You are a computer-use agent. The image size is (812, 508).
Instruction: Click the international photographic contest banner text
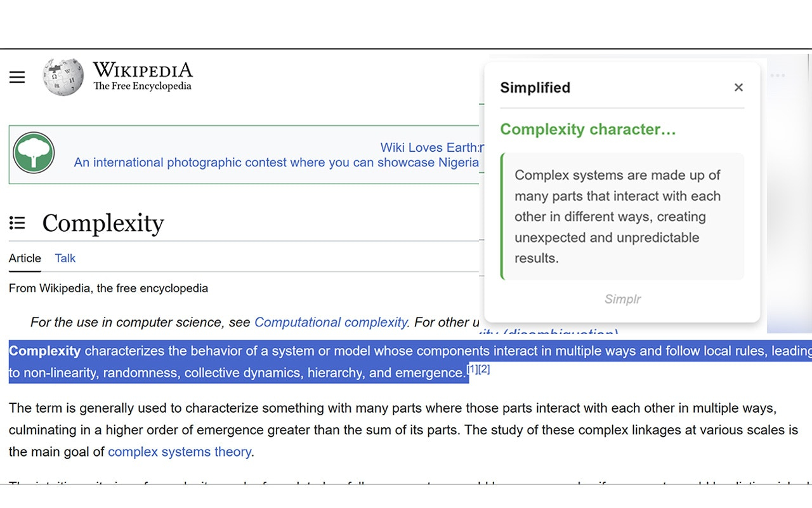[x=276, y=163]
